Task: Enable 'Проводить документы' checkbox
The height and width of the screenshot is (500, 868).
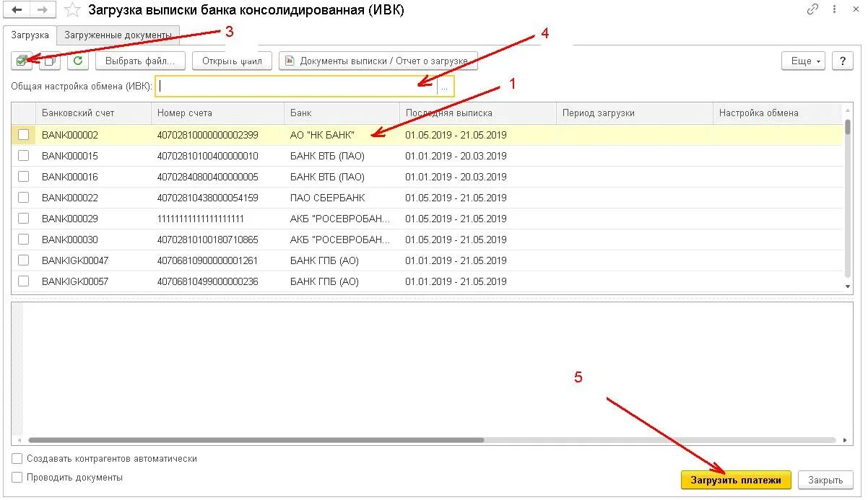Action: 17,478
